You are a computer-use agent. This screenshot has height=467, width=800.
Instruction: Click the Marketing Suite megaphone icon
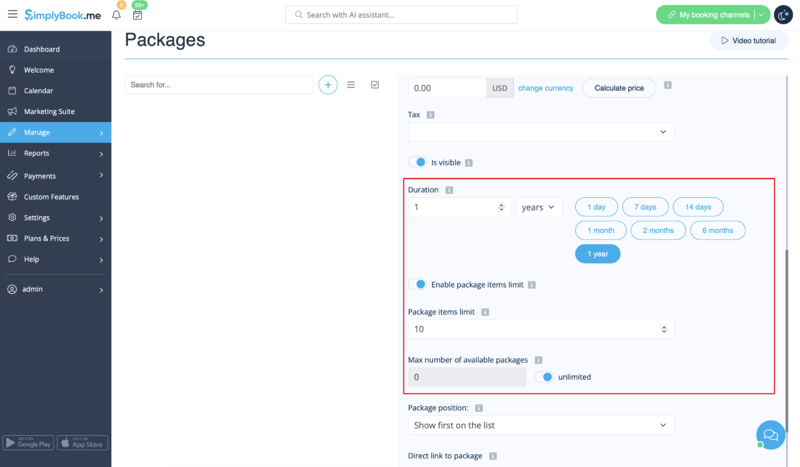[12, 111]
